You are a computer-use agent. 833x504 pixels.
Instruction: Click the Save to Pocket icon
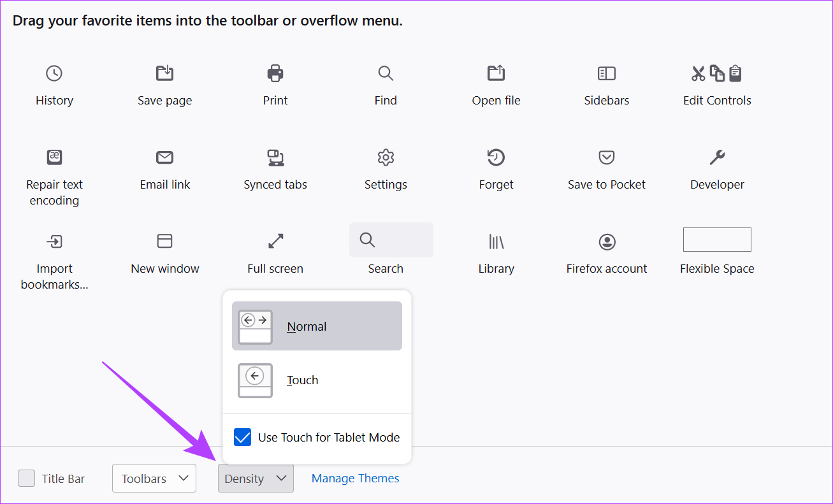[x=606, y=157]
